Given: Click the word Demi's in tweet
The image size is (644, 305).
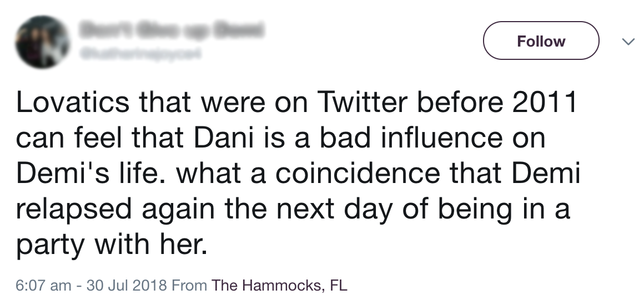Looking at the screenshot, I should 63,173.
